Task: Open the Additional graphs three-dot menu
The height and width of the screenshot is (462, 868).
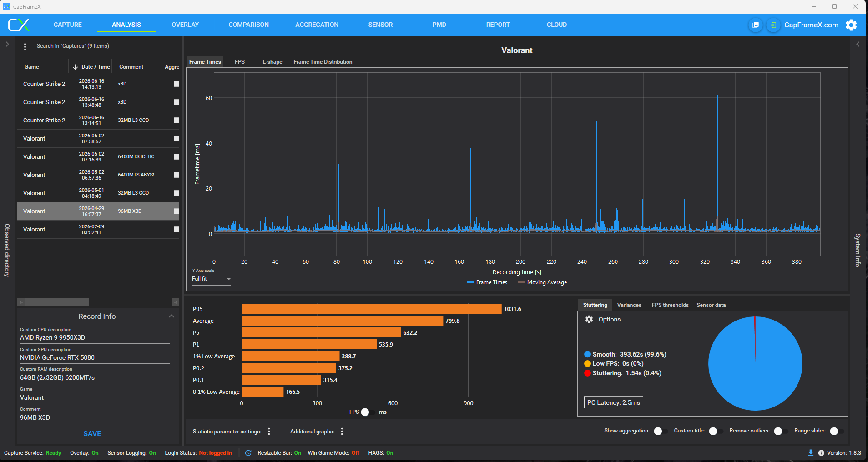Action: 342,431
